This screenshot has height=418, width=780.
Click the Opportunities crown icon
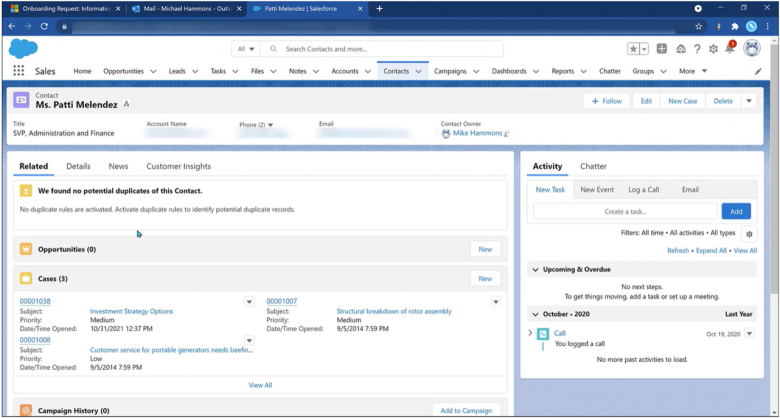26,249
